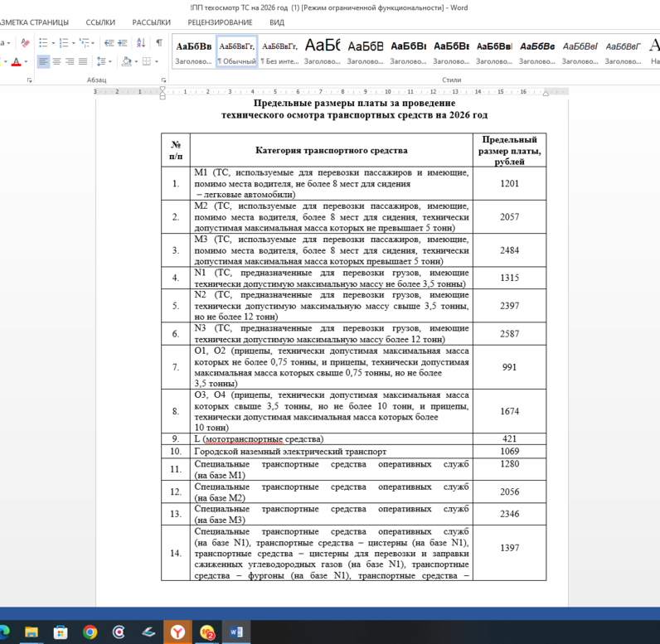Switch to the Рецензирование tab

pos(220,22)
